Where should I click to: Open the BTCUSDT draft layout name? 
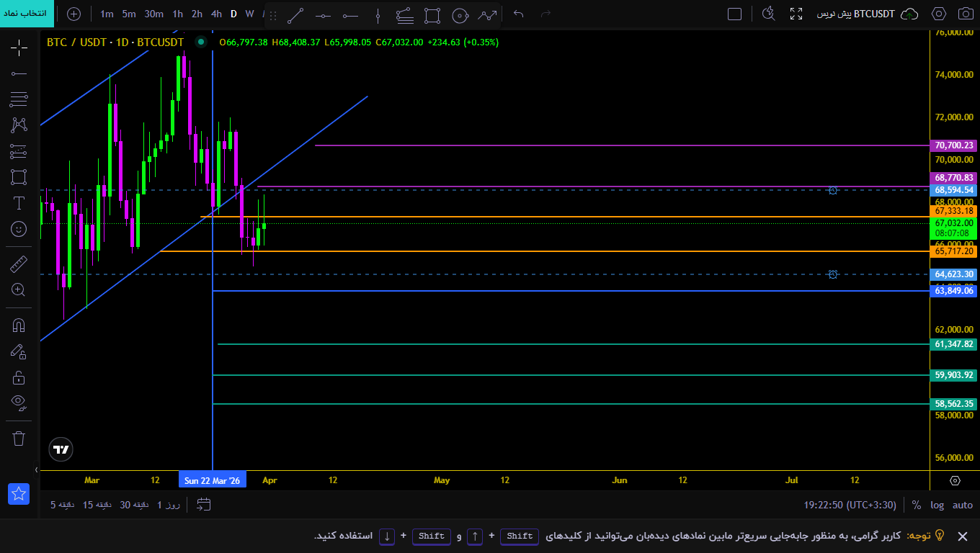coord(856,14)
